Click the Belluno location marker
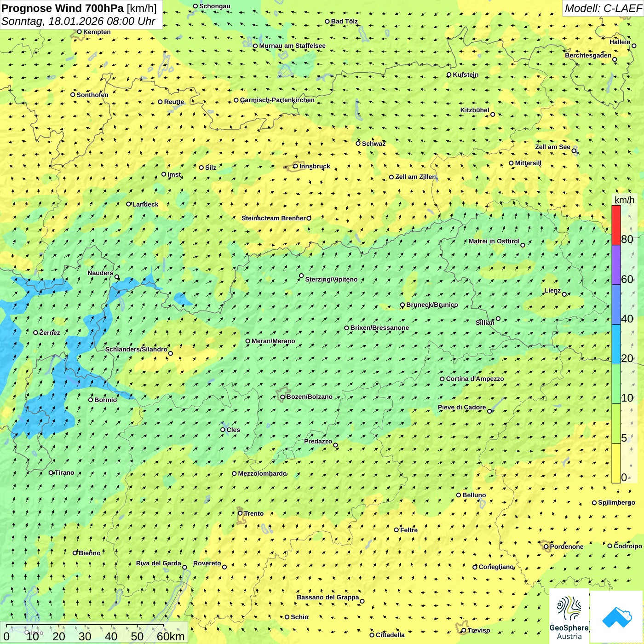The image size is (644, 644). [x=459, y=495]
